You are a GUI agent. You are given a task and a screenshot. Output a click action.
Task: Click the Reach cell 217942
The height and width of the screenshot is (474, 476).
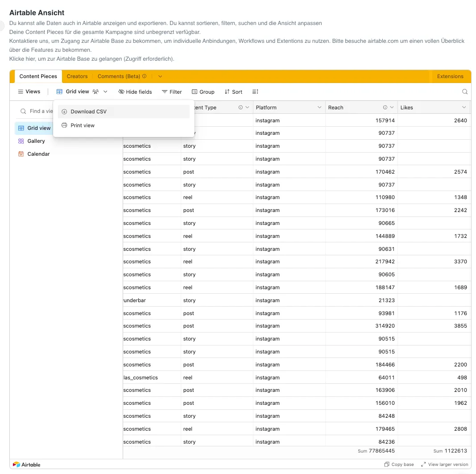coord(361,262)
